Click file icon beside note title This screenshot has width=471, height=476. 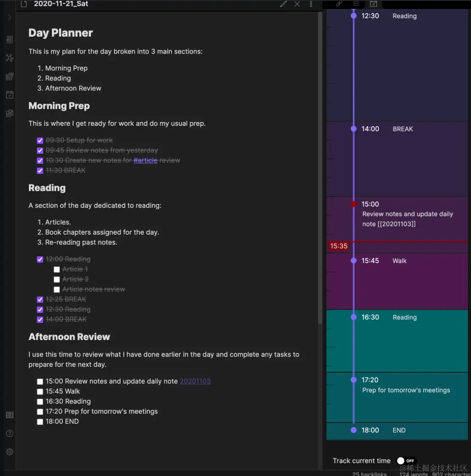[24, 4]
